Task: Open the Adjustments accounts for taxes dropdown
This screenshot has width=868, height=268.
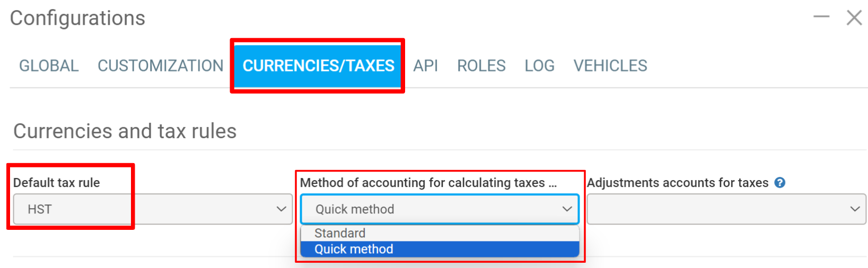Action: tap(726, 209)
